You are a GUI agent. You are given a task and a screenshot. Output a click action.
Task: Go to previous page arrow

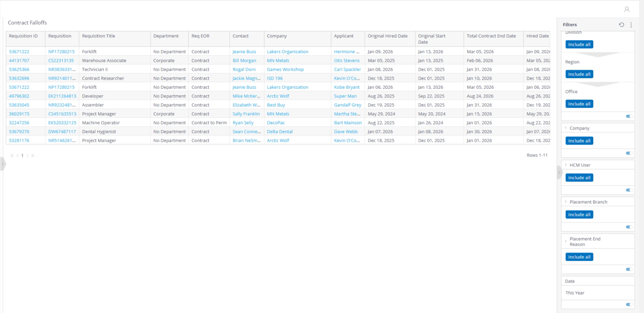click(x=17, y=155)
